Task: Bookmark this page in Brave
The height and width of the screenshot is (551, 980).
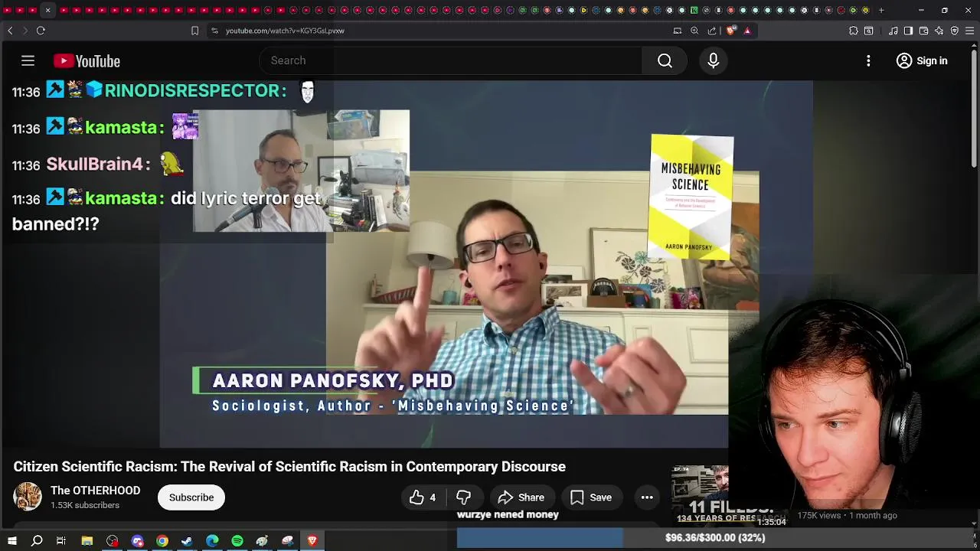Action: click(194, 31)
